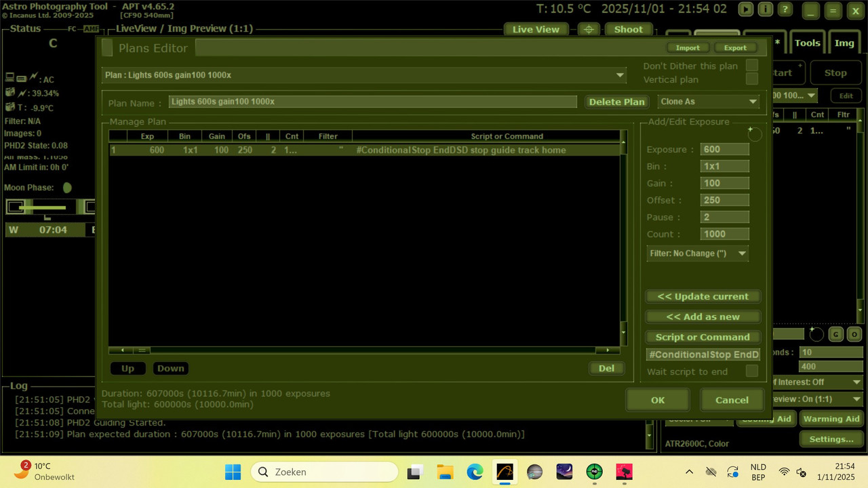Click the Plan Name input field
The width and height of the screenshot is (868, 488).
pos(373,101)
